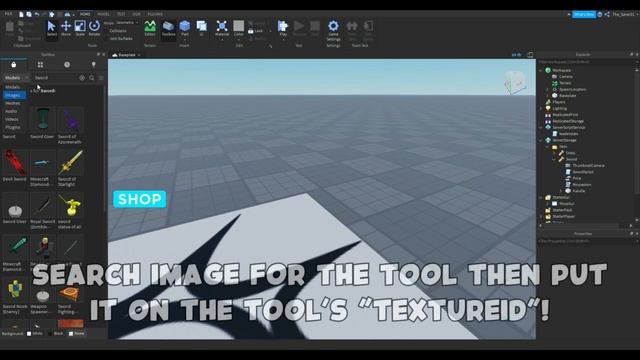
Task: Choose Plugins in category list
Action: pos(13,127)
